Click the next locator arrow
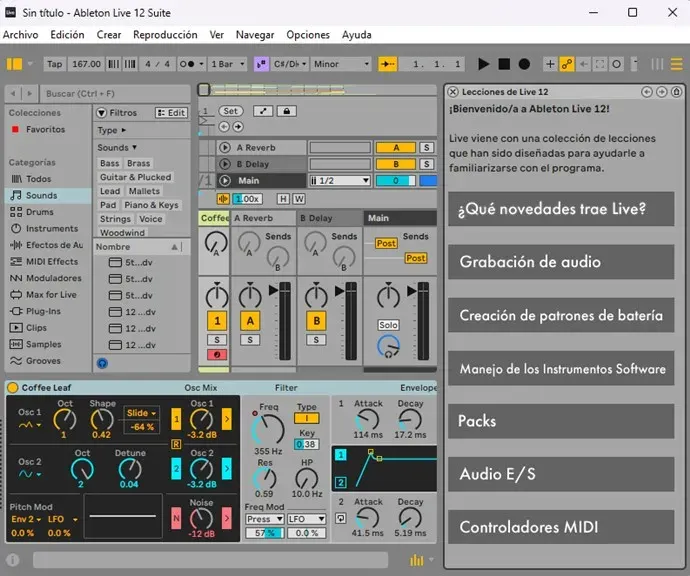 [x=238, y=127]
